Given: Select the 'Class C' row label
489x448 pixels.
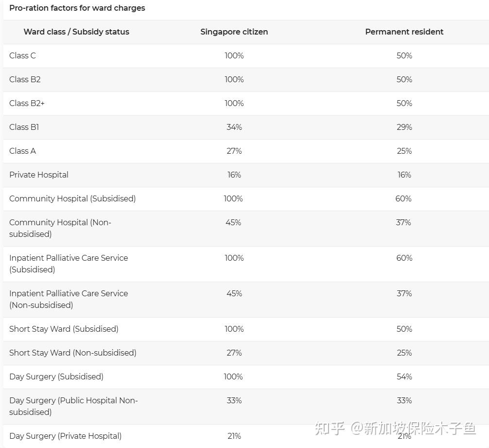Looking at the screenshot, I should (x=22, y=55).
